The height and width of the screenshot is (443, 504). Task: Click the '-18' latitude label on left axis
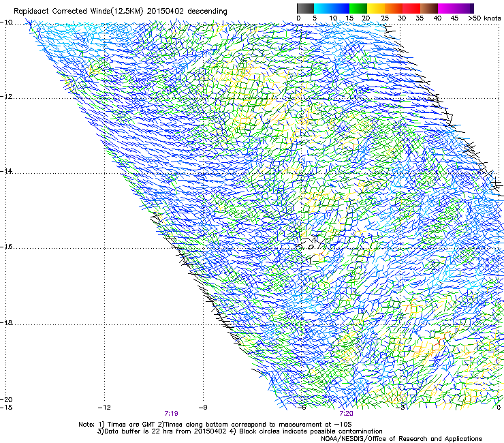click(x=6, y=322)
